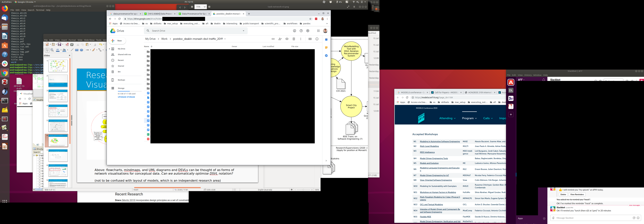Toggle the view details info panel
Image resolution: width=644 pixels, height=224 pixels.
coord(317,39)
